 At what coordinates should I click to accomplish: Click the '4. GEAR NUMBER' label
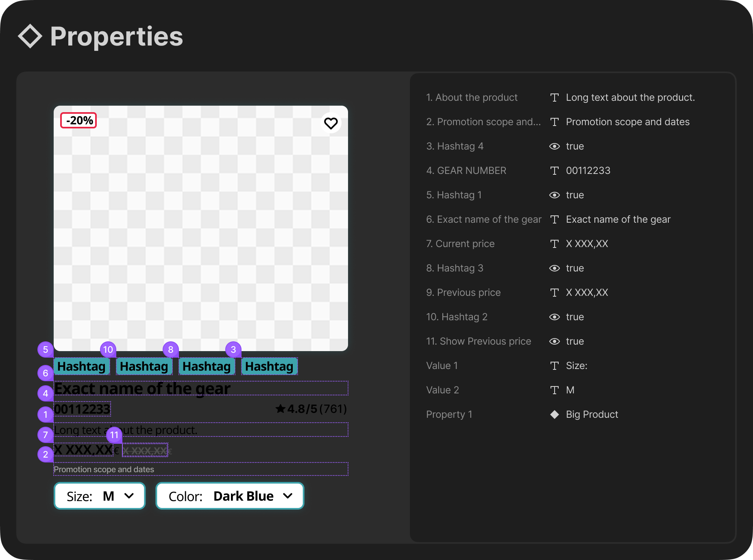point(466,171)
